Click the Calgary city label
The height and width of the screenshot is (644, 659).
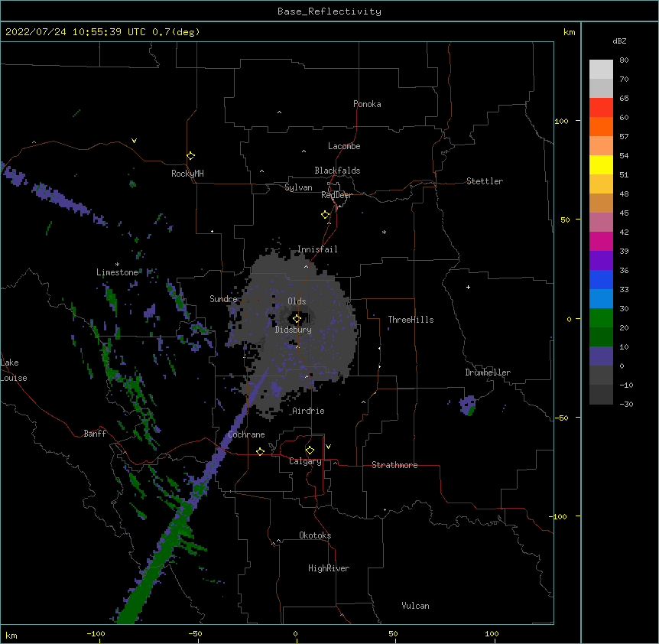pos(305,461)
